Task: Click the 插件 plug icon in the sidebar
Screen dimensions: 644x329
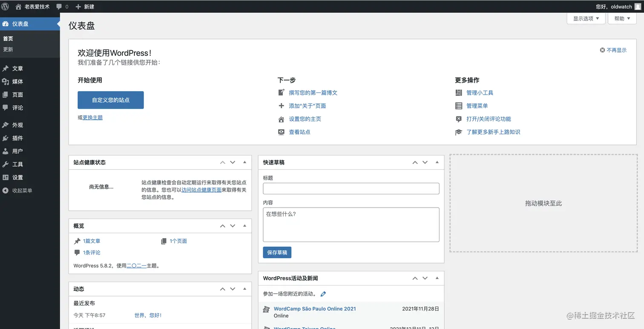Action: pyautogui.click(x=6, y=138)
